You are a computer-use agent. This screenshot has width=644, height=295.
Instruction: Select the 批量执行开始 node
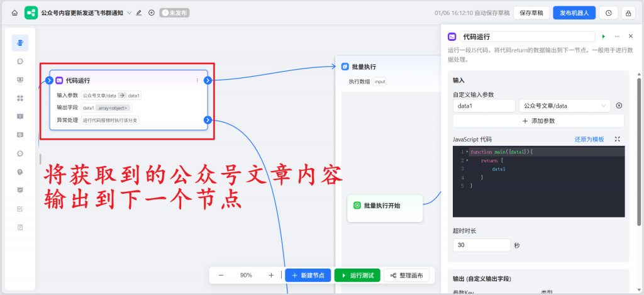[x=385, y=208]
